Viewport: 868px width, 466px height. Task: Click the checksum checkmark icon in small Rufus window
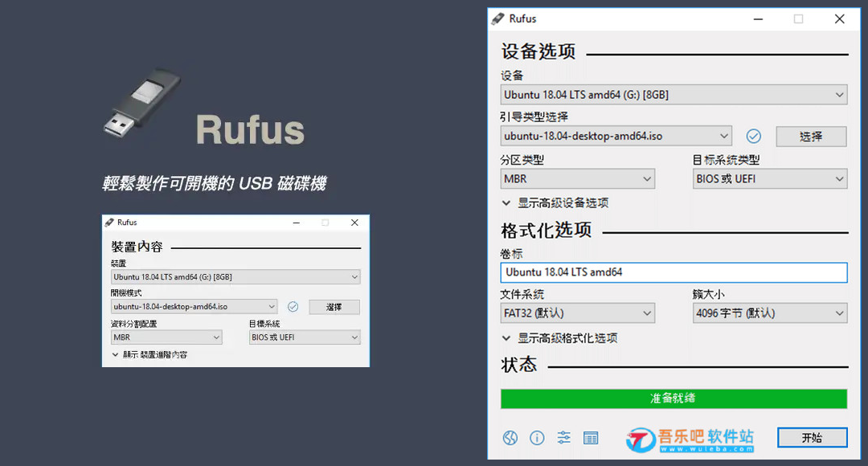coord(293,307)
